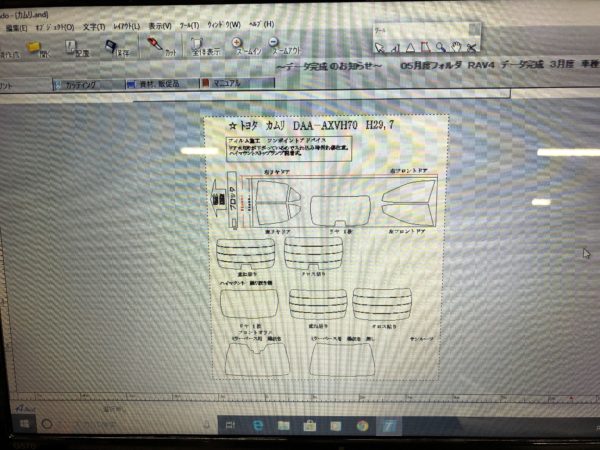Click the 開く (open) folder icon
The width and height of the screenshot is (600, 450).
click(34, 47)
